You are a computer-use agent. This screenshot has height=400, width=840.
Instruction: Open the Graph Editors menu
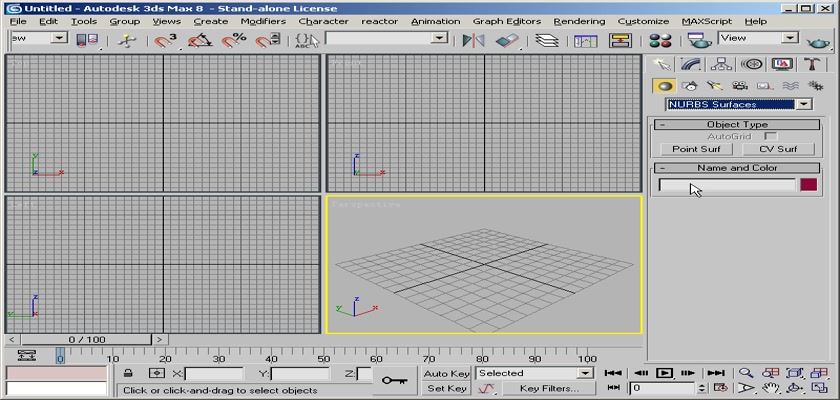point(507,21)
